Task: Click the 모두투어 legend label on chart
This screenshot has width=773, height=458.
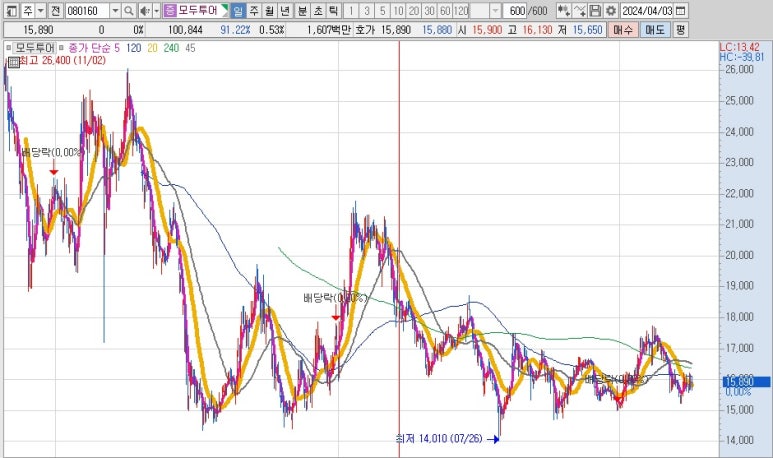Action: [35, 48]
